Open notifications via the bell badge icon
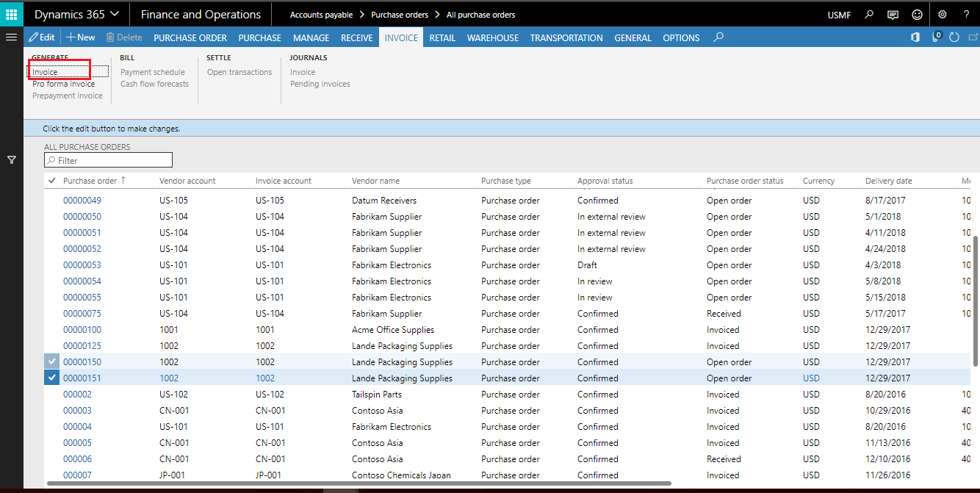980x493 pixels. 934,36
